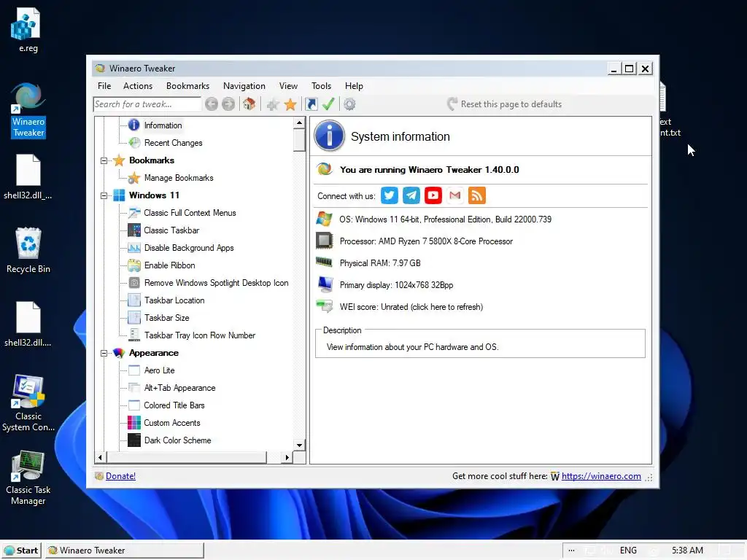This screenshot has width=747, height=560.
Task: Click the create shortcut arrow toolbar icon
Action: 311,104
